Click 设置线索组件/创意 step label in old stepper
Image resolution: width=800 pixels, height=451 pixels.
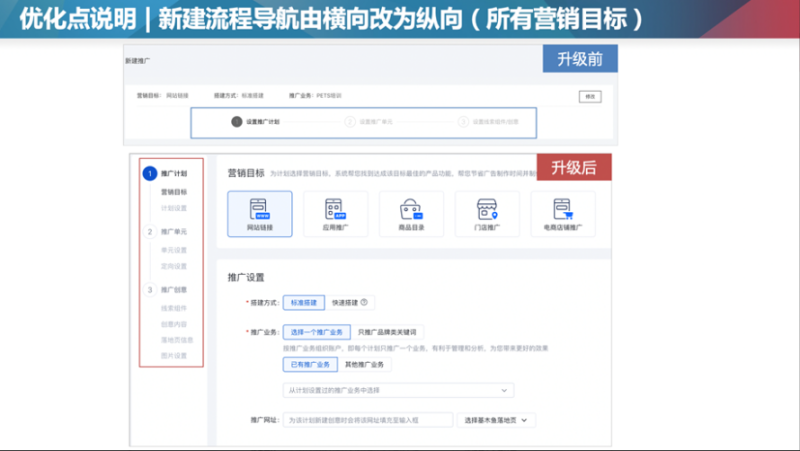(x=495, y=122)
